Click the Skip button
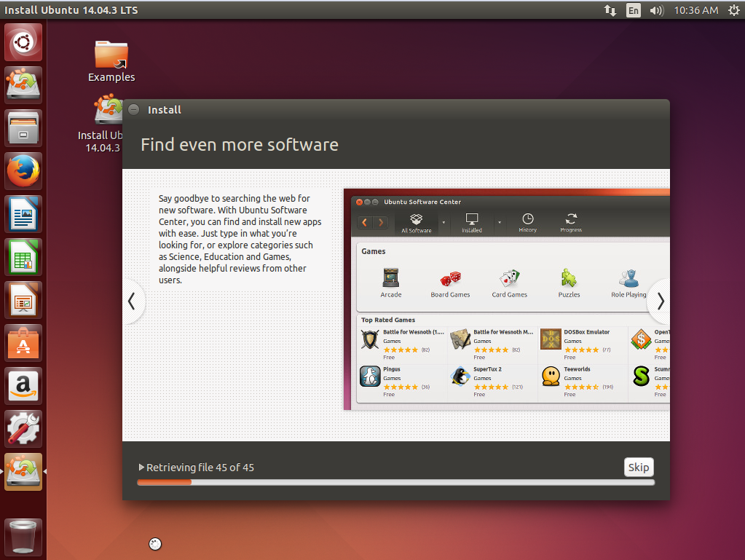The image size is (745, 560). [x=639, y=468]
